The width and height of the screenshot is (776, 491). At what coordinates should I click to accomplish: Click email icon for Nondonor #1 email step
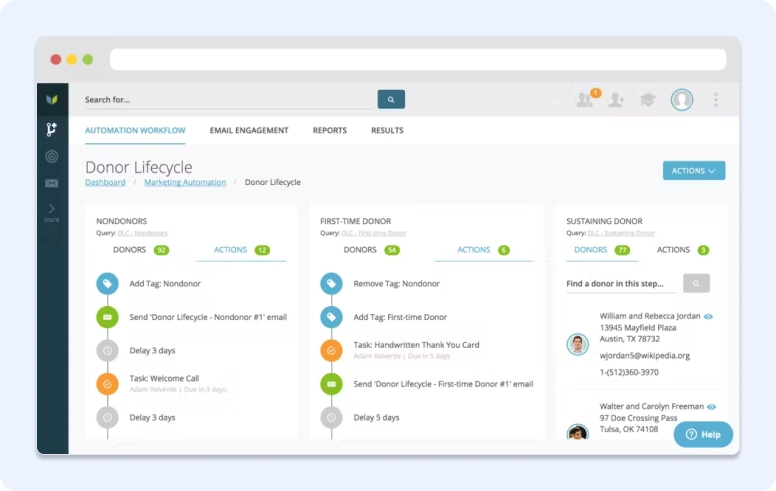tap(107, 317)
